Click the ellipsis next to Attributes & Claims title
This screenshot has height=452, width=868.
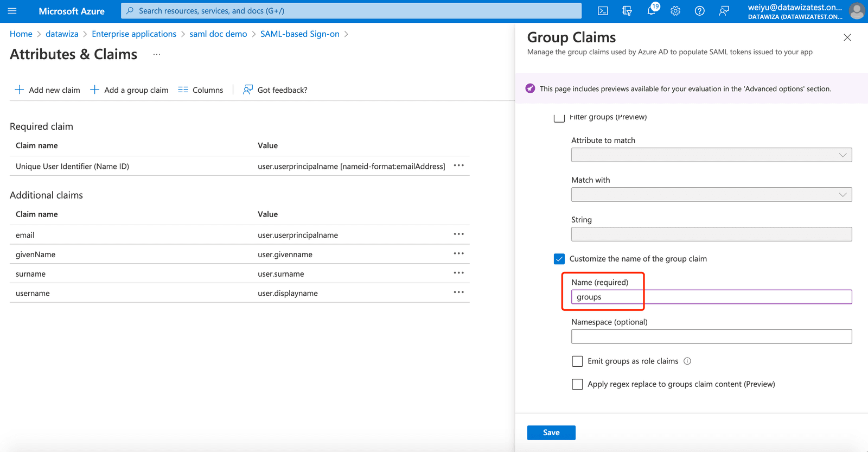157,54
